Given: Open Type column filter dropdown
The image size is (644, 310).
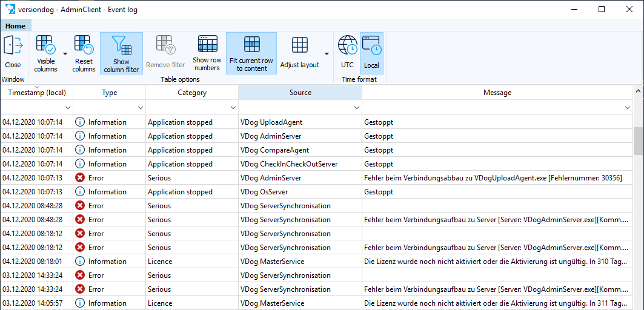Looking at the screenshot, I should 141,108.
